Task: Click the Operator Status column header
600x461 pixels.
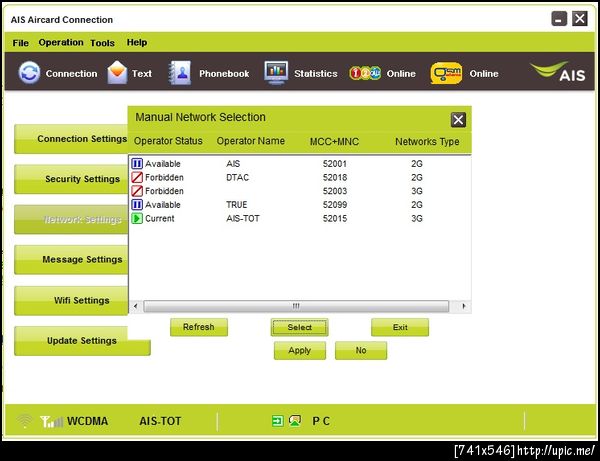Action: tap(168, 141)
